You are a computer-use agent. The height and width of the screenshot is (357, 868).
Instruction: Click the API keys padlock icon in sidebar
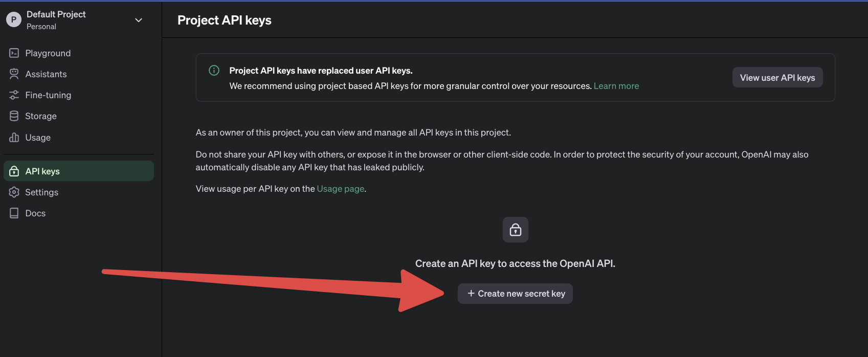coord(14,171)
